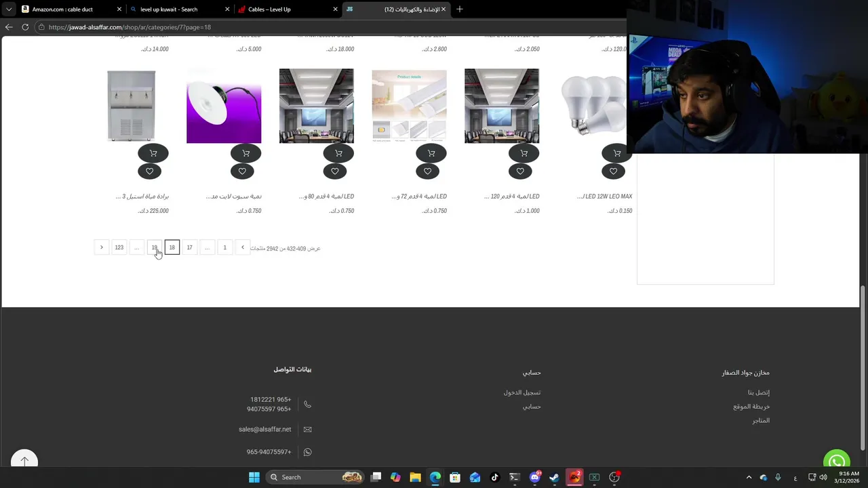Open a new browser tab
Image resolution: width=868 pixels, height=488 pixels.
click(x=460, y=9)
